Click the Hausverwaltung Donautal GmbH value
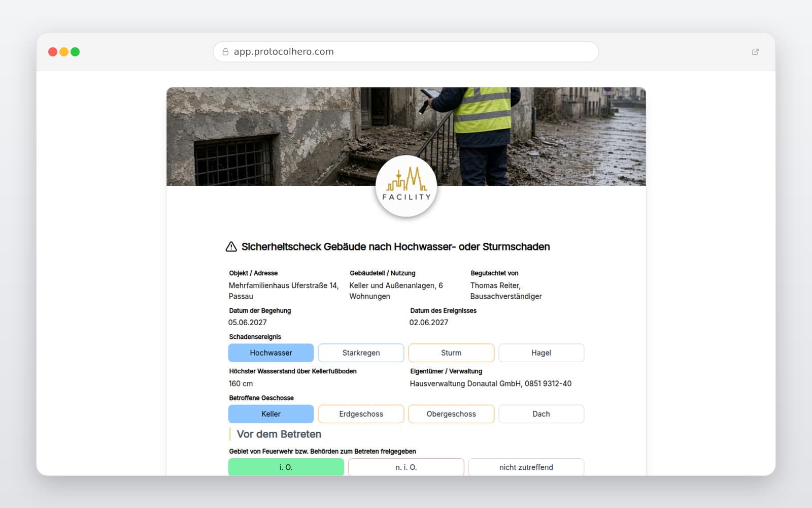 pyautogui.click(x=491, y=384)
